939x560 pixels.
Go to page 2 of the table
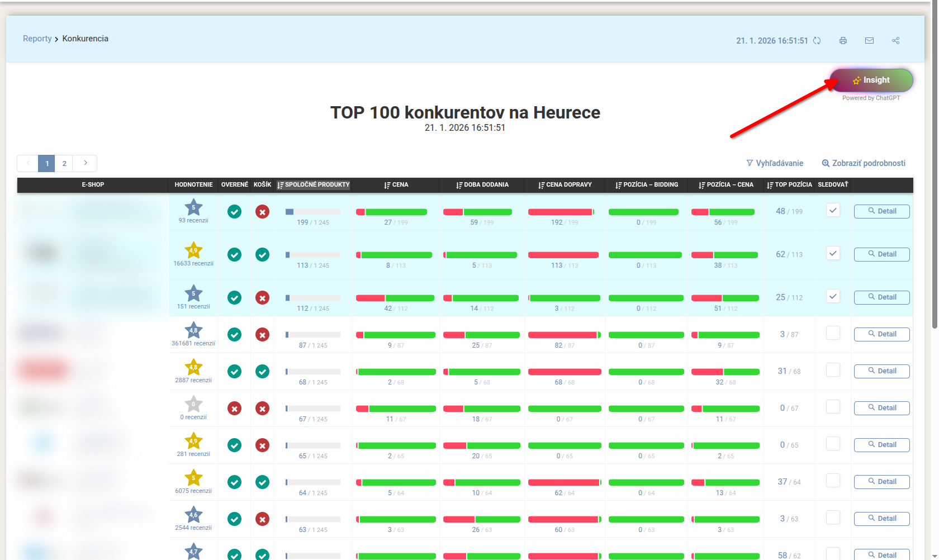click(64, 164)
